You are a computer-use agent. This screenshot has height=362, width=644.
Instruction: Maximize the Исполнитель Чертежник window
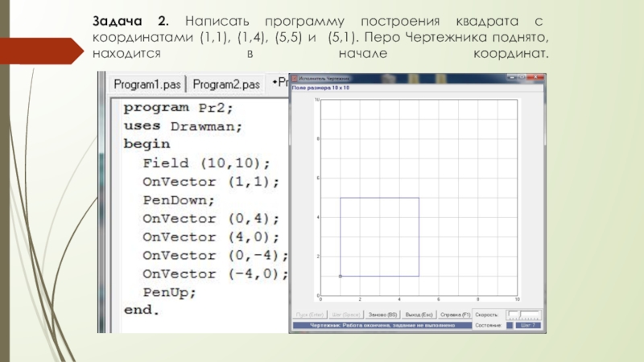[x=522, y=76]
